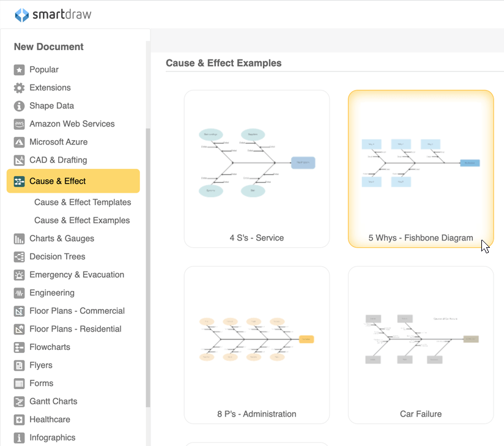Open the 5 Whys - Fishbone Diagram example
The width and height of the screenshot is (504, 446).
coord(421,169)
